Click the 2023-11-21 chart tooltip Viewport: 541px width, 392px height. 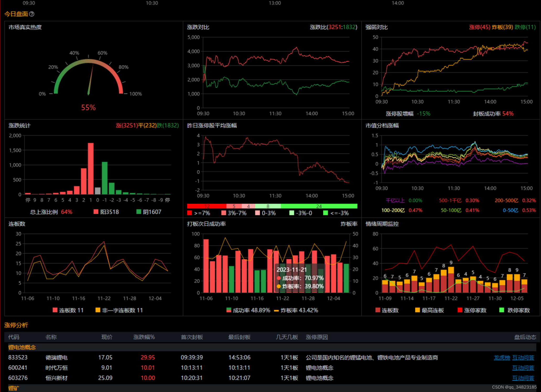pyautogui.click(x=300, y=278)
